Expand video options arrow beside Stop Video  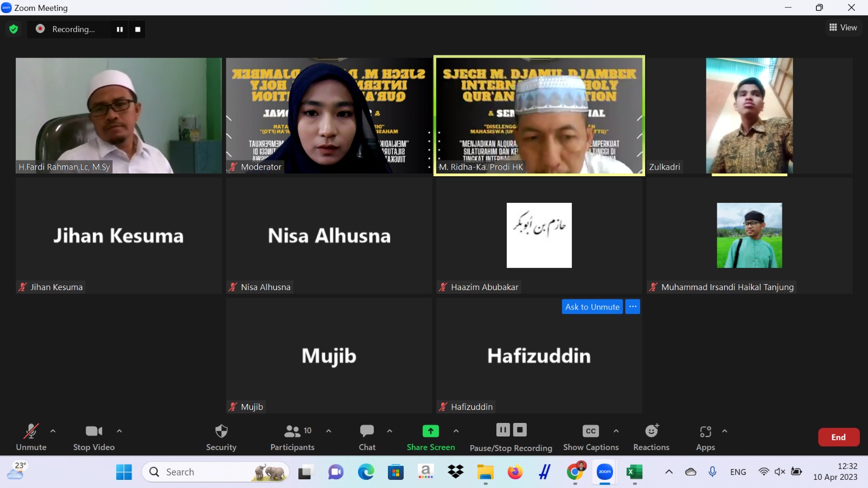click(119, 431)
